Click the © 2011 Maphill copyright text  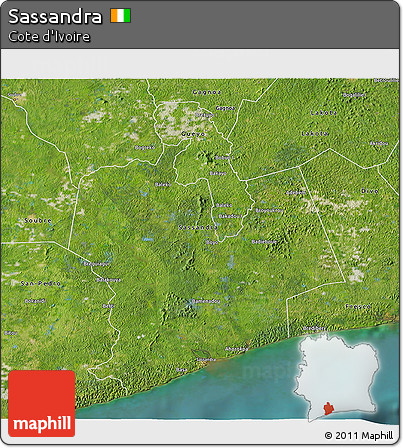click(359, 435)
